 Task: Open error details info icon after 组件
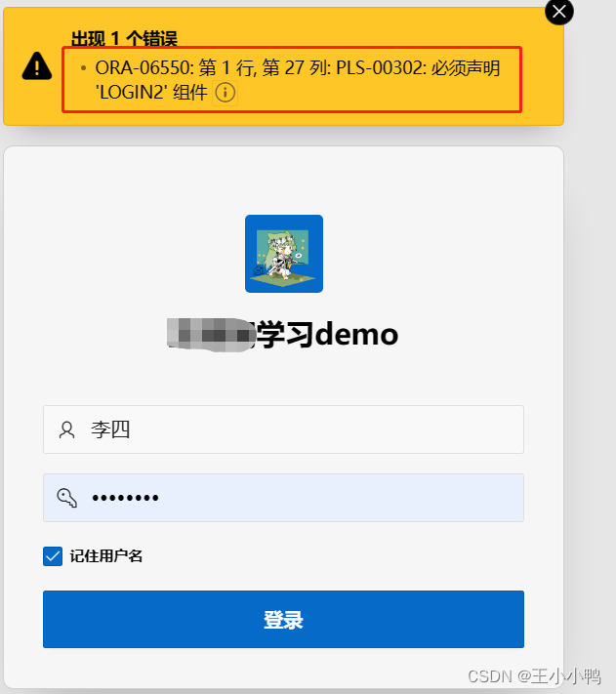(226, 93)
